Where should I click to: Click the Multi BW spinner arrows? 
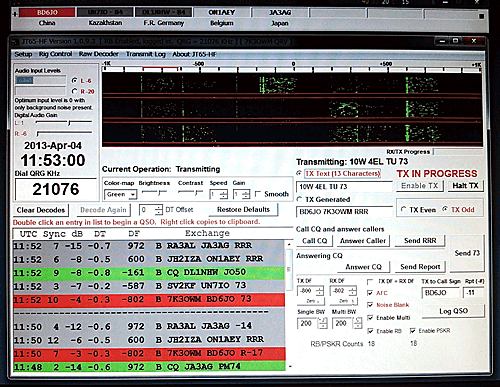click(x=358, y=323)
